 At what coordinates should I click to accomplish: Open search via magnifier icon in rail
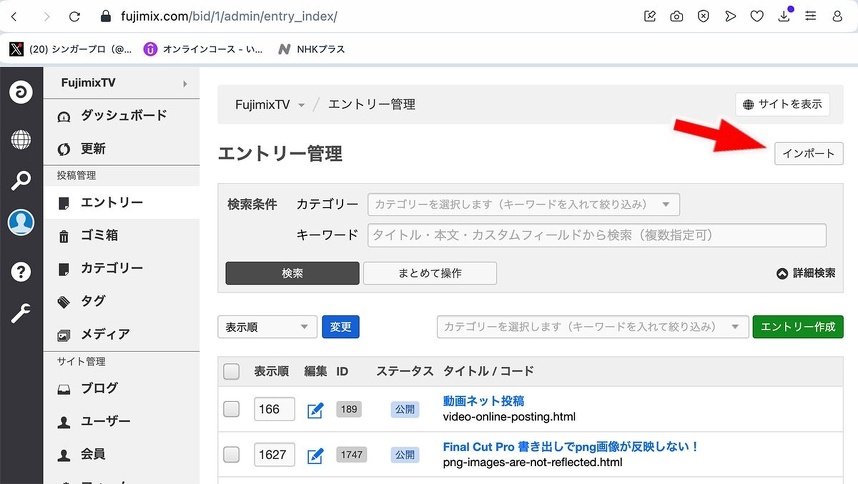click(x=21, y=181)
